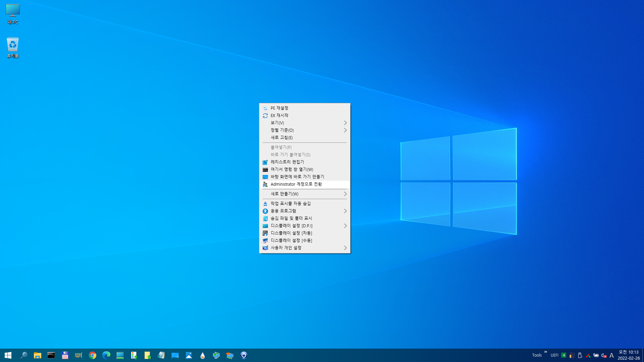The width and height of the screenshot is (644, 362).
Task: Open File Explorer from the taskbar
Action: pyautogui.click(x=38, y=355)
